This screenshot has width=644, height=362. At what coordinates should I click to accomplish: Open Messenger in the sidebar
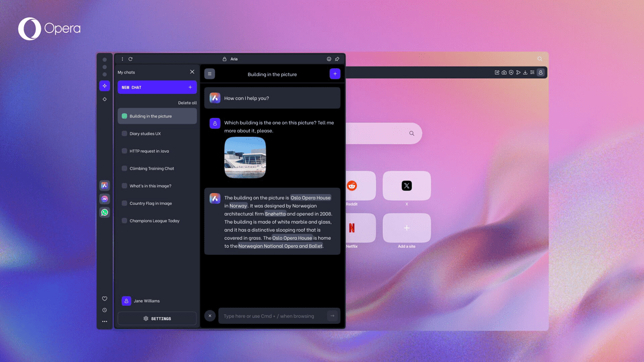105,199
